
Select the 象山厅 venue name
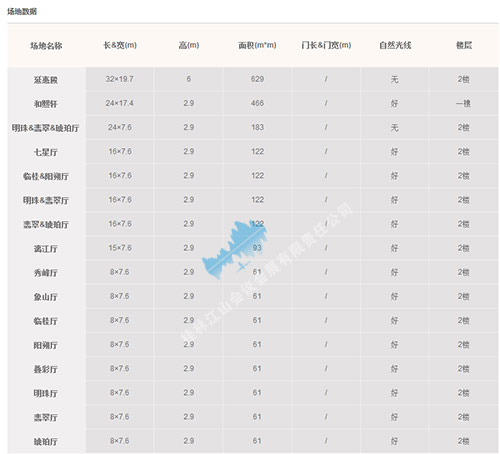(x=46, y=297)
